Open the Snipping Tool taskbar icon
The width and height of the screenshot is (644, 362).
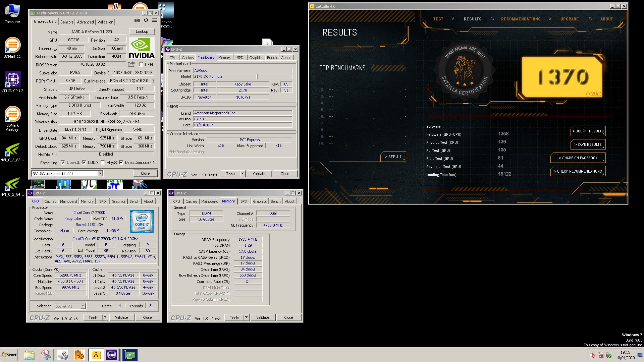46,355
